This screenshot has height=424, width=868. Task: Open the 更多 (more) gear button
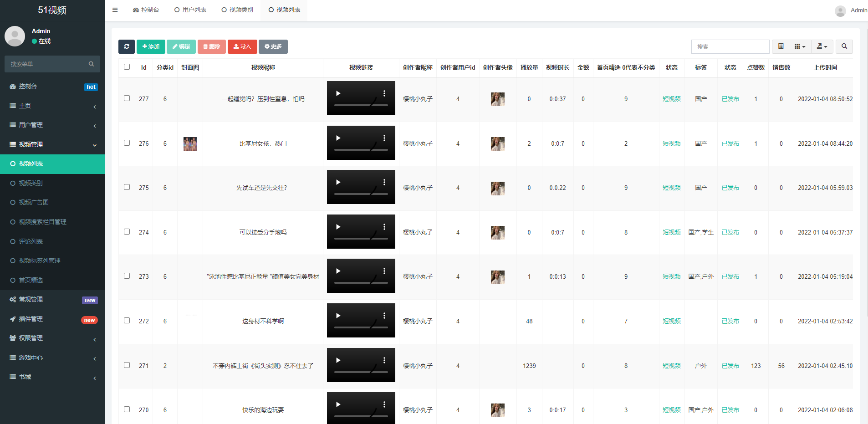273,46
